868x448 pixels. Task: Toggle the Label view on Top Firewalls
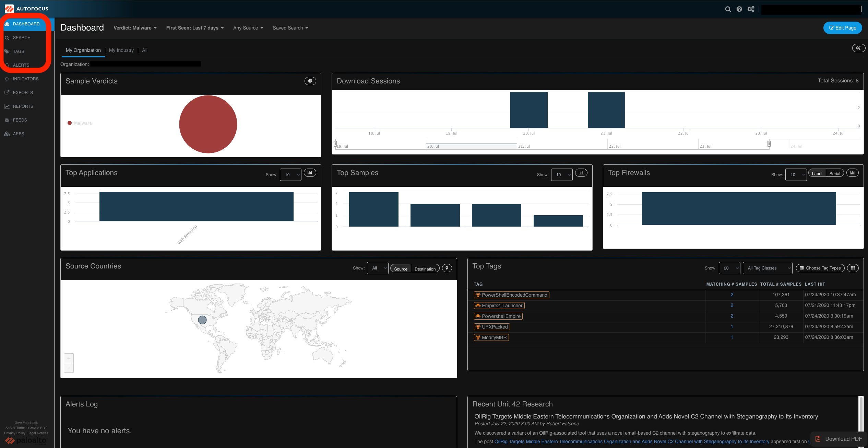[817, 173]
